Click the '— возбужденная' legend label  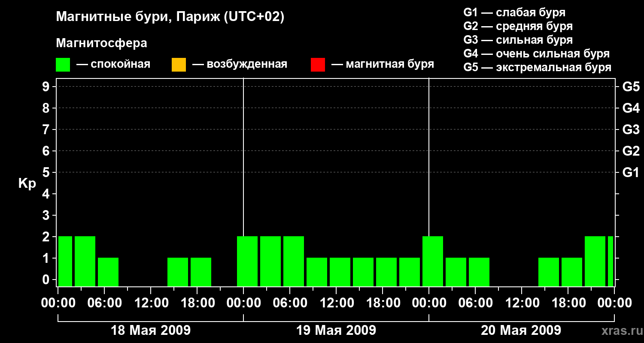tap(240, 64)
